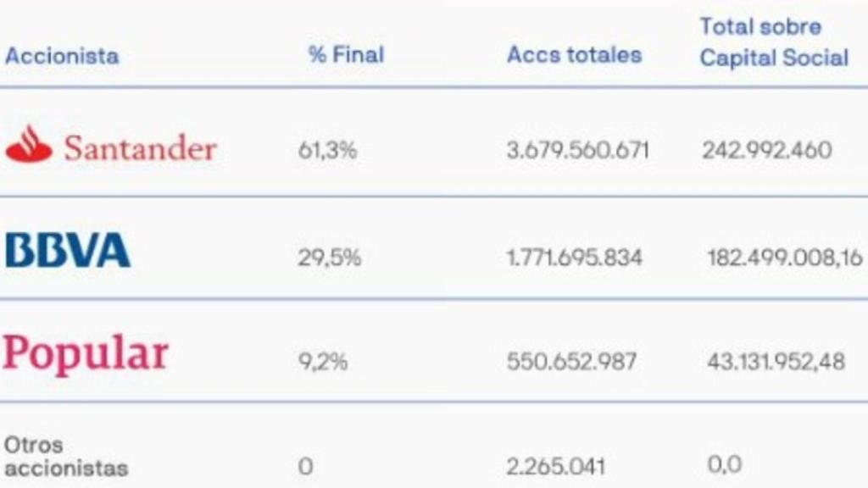Click Popular's 9,2% percentage cell

click(x=323, y=362)
